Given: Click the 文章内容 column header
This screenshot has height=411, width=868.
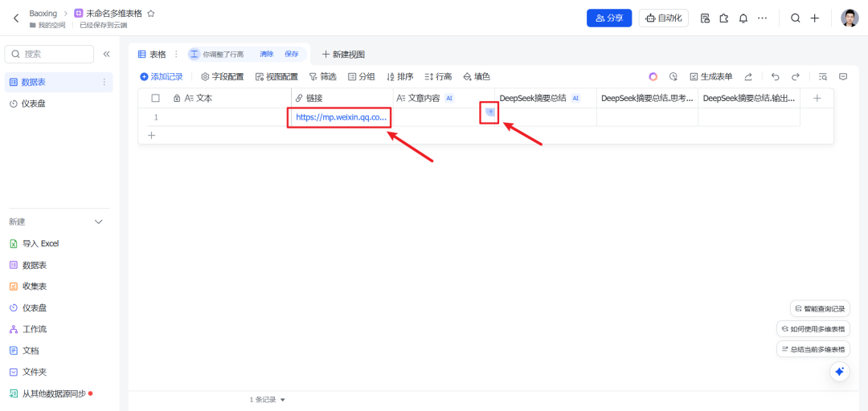Looking at the screenshot, I should 444,98.
